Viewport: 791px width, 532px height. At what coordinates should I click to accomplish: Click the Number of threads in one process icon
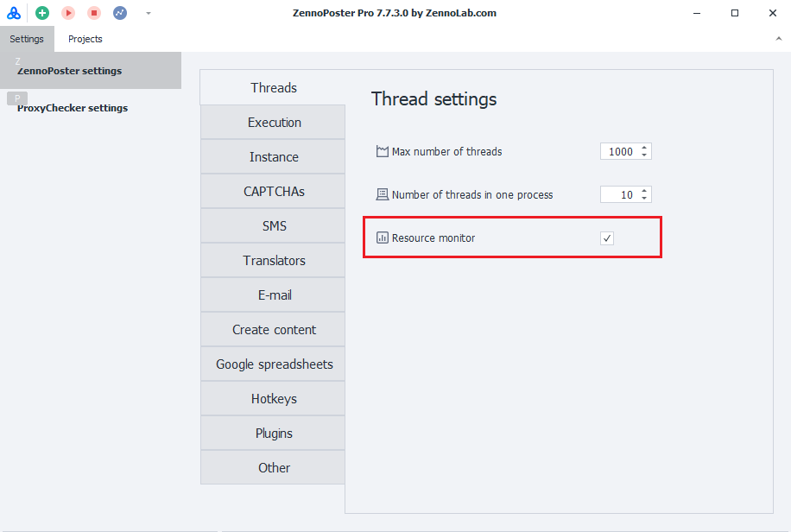coord(383,194)
